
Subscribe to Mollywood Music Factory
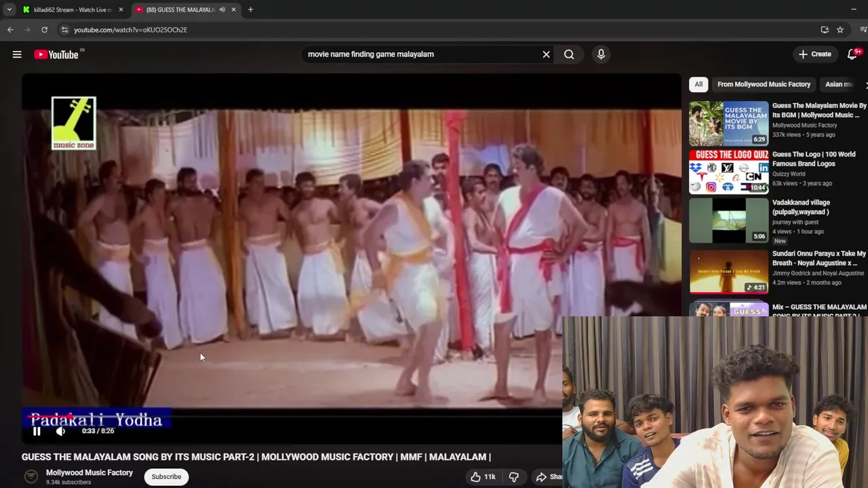pyautogui.click(x=166, y=476)
